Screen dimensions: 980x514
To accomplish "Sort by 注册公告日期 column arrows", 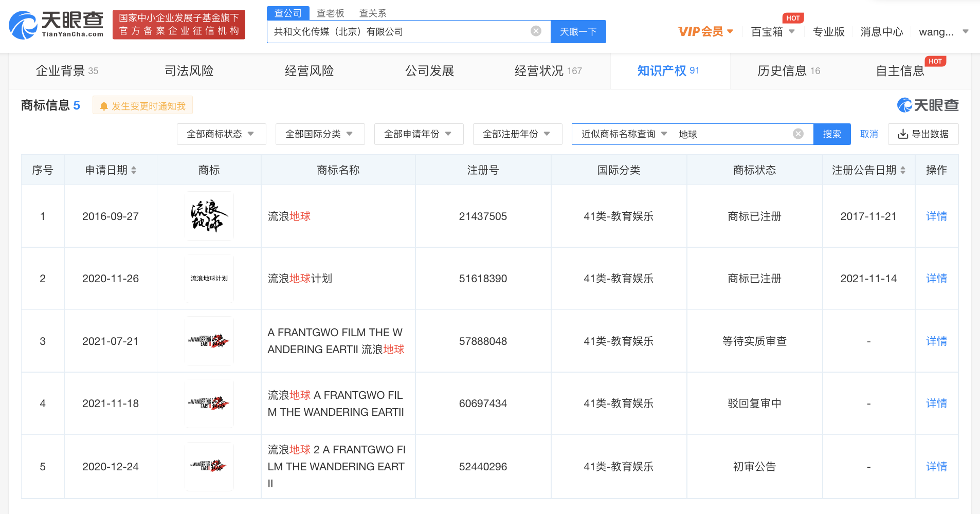I will pyautogui.click(x=903, y=170).
